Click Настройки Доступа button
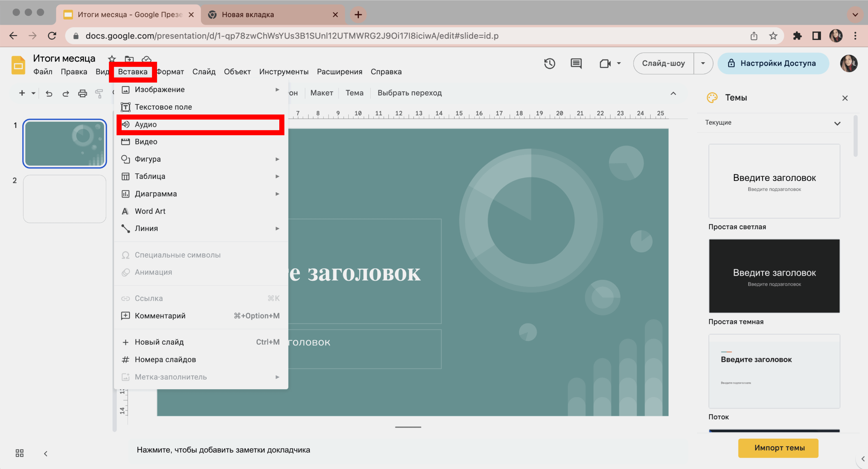 coord(773,63)
